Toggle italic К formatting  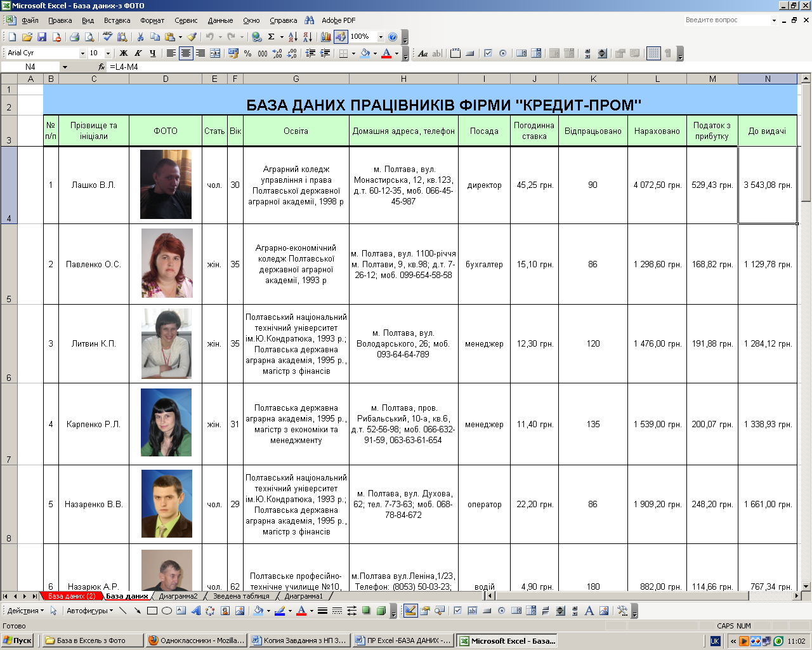138,53
